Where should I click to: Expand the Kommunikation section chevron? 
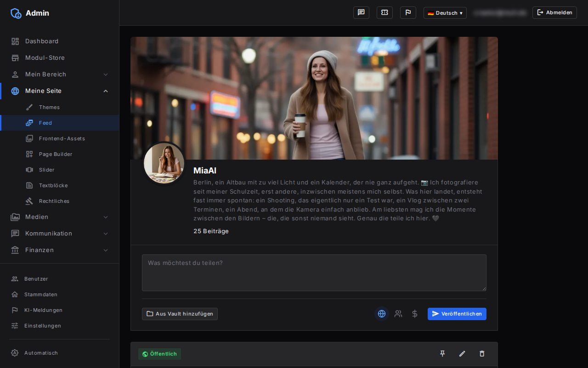tap(106, 234)
